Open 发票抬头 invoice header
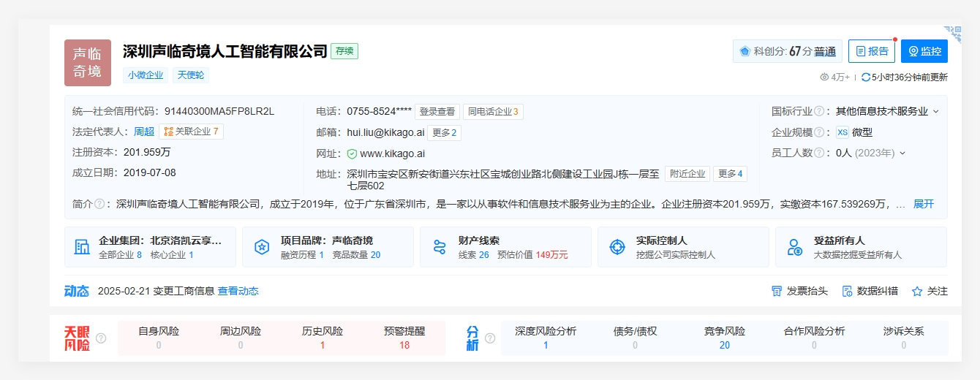 (799, 291)
